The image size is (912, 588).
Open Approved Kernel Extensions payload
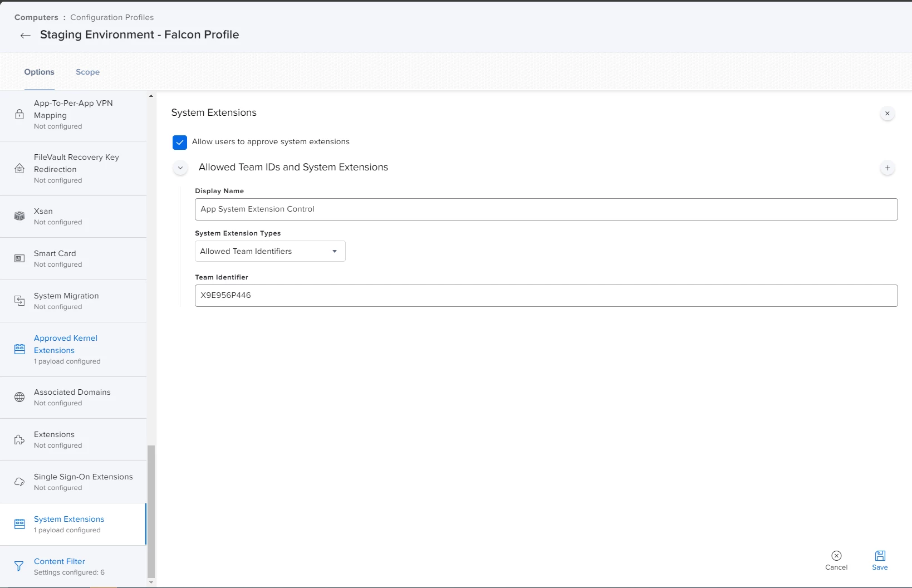[73, 349]
